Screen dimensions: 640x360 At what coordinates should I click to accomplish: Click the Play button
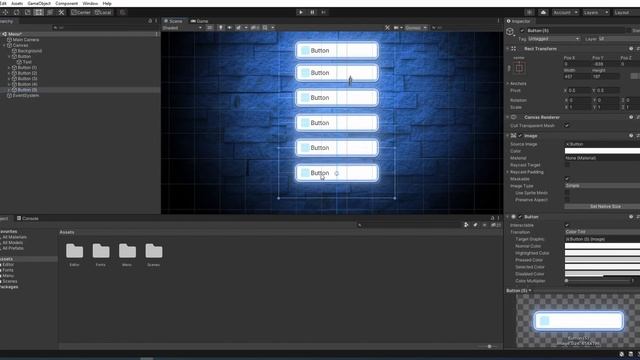(301, 12)
